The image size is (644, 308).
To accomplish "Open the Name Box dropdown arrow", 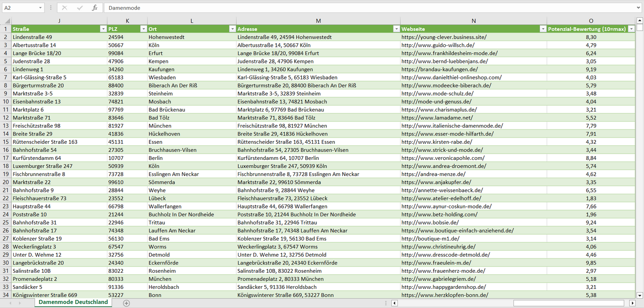I will coord(41,8).
